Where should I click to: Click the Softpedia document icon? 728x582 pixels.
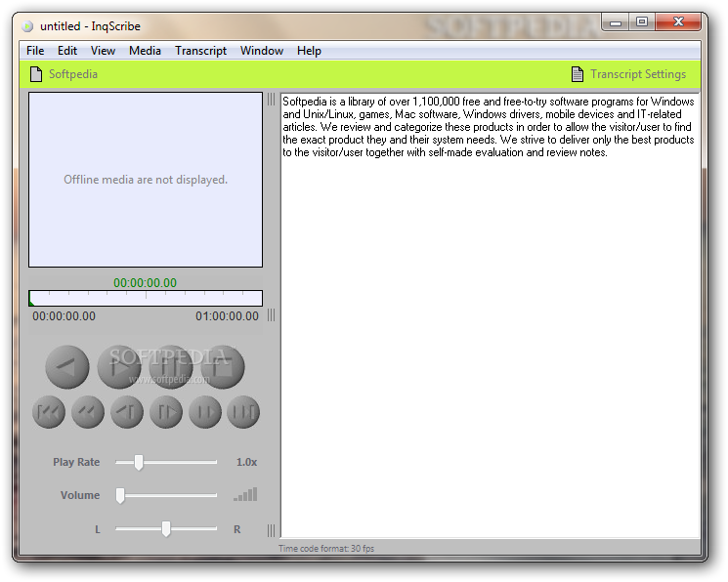36,74
